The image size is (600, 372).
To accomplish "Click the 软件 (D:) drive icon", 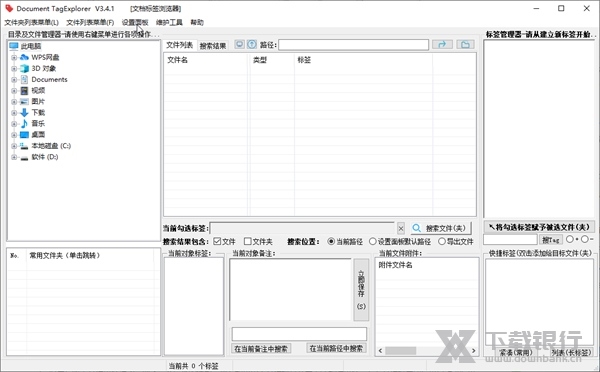I will [24, 157].
